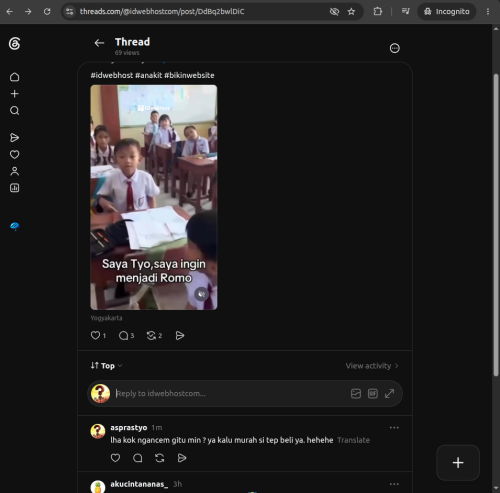The height and width of the screenshot is (493, 500).
Task: Click the floating new thread plus button
Action: click(458, 463)
